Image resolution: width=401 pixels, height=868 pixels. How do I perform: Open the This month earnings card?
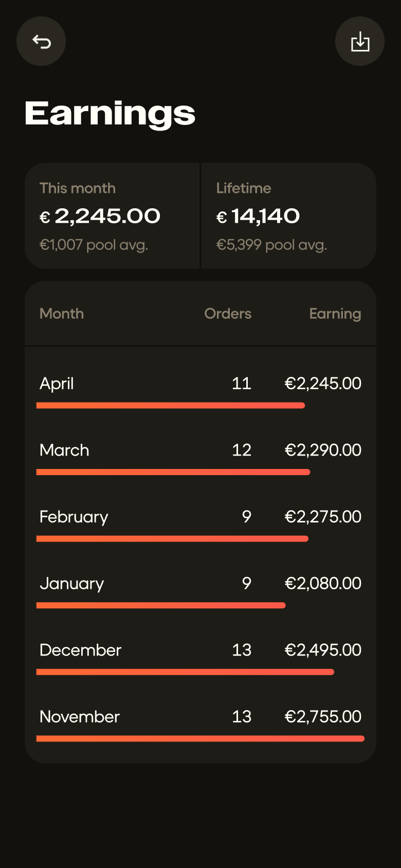(x=112, y=215)
